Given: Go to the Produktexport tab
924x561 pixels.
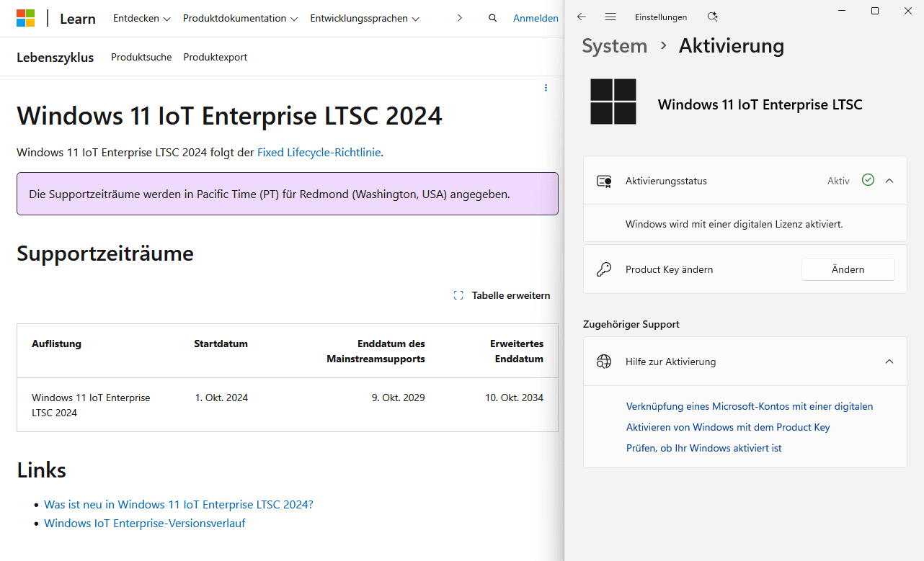Looking at the screenshot, I should (215, 57).
